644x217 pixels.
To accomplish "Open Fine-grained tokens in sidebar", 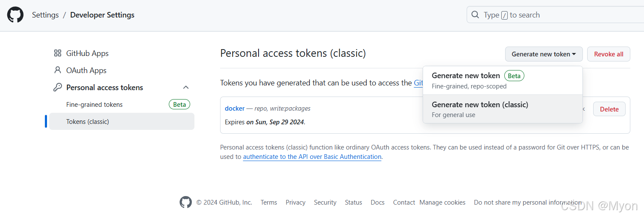I will coord(94,104).
